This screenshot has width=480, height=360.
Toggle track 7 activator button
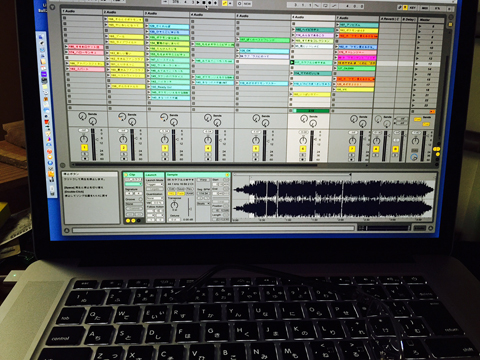(352, 149)
